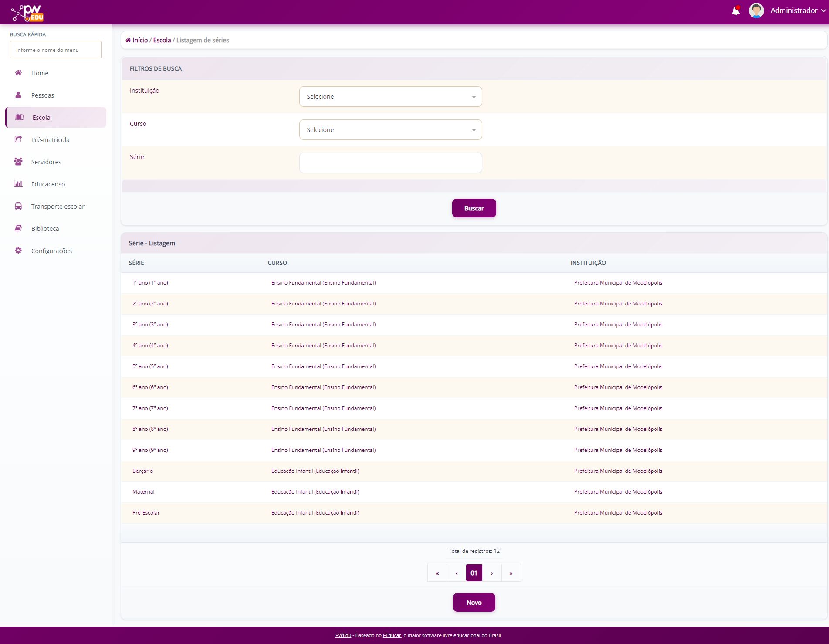This screenshot has height=644, width=829.
Task: Open the Pré-matrícula menu item
Action: (50, 140)
